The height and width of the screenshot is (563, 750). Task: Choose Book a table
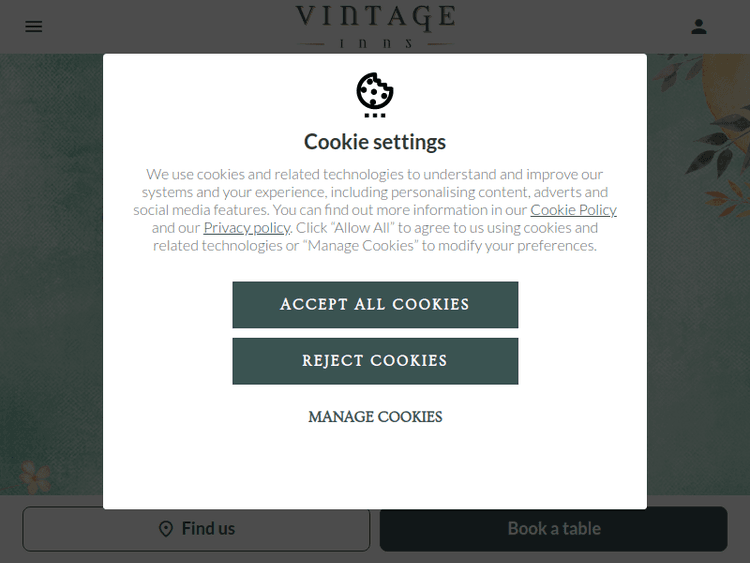(553, 529)
